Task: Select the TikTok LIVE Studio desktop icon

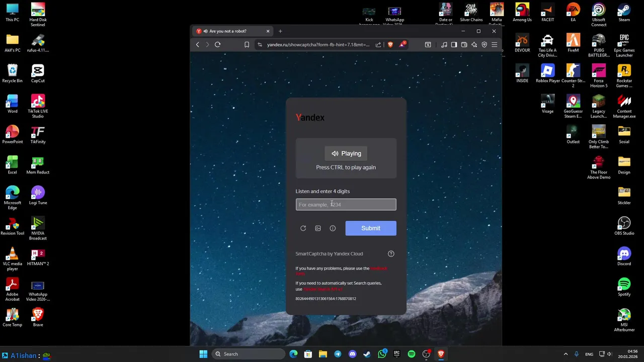Action: 38,106
